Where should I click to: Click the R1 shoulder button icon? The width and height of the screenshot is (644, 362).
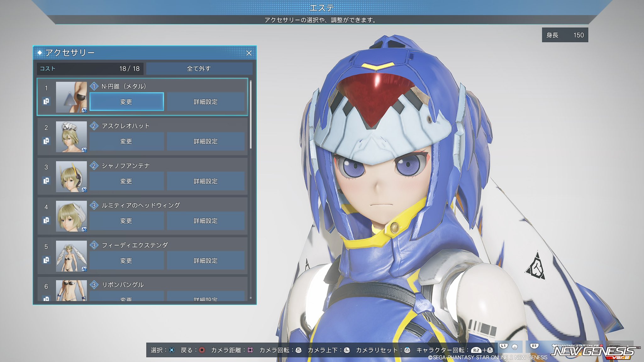pyautogui.click(x=534, y=346)
